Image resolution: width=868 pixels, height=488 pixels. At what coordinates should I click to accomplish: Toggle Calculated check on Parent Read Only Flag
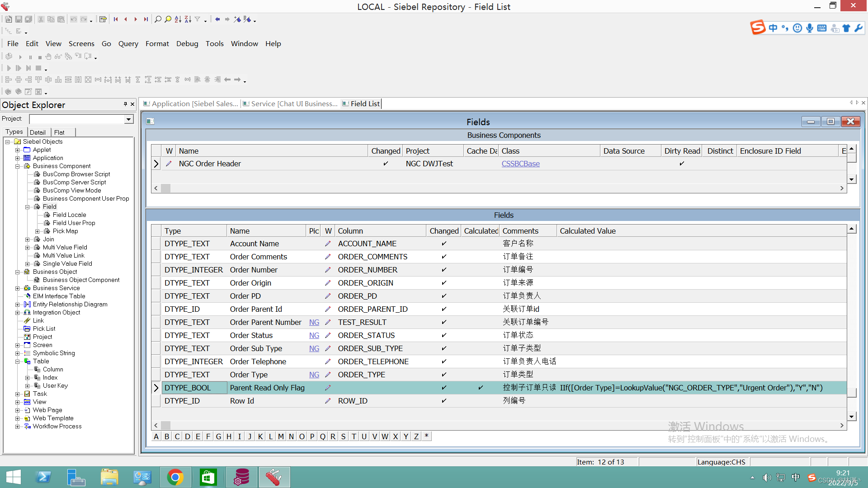(x=481, y=388)
